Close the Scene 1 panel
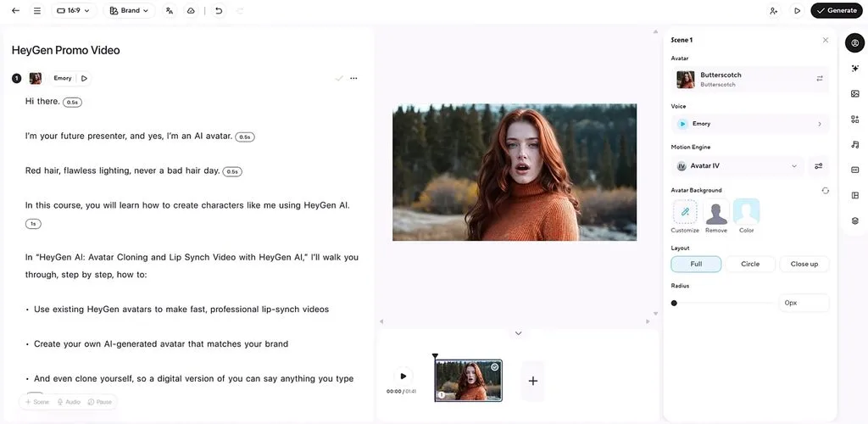Viewport: 868px width, 424px height. coord(826,40)
